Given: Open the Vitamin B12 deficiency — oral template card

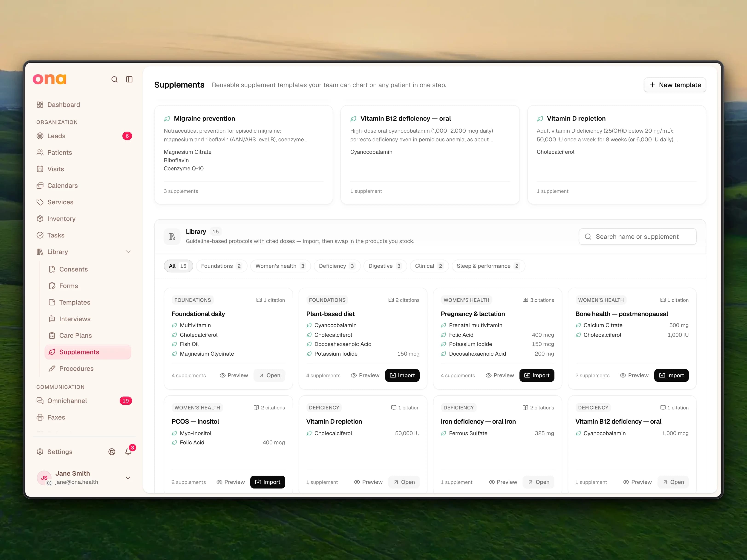Looking at the screenshot, I should 430,154.
